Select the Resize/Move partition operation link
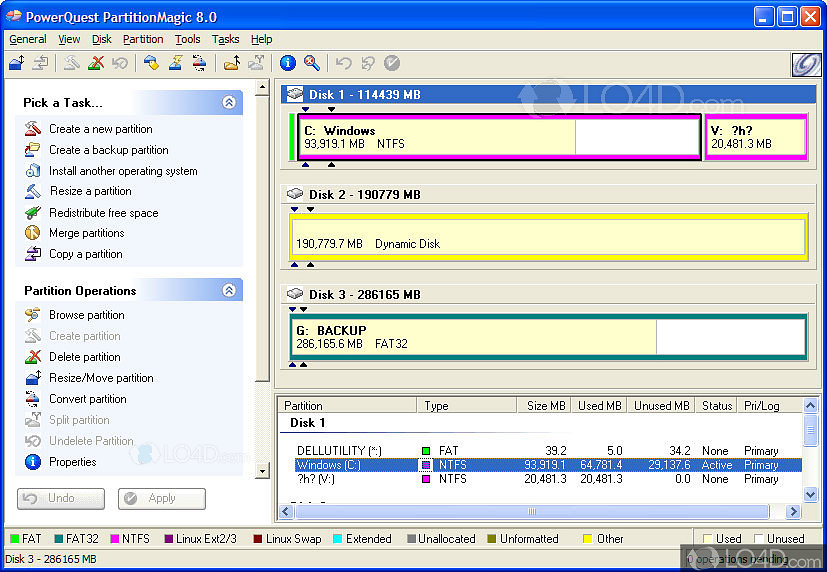The width and height of the screenshot is (827, 572). click(x=101, y=377)
